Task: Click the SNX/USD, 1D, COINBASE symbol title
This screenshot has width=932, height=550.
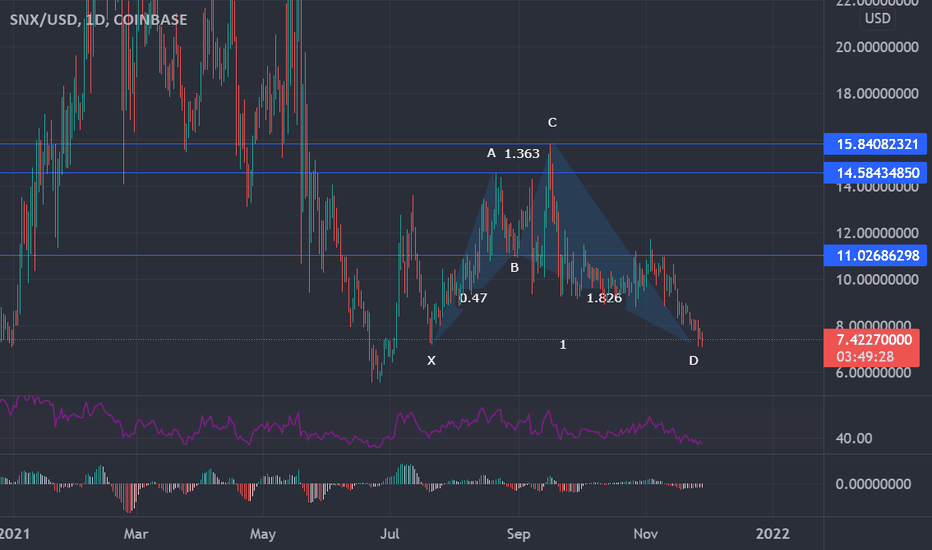Action: click(98, 20)
